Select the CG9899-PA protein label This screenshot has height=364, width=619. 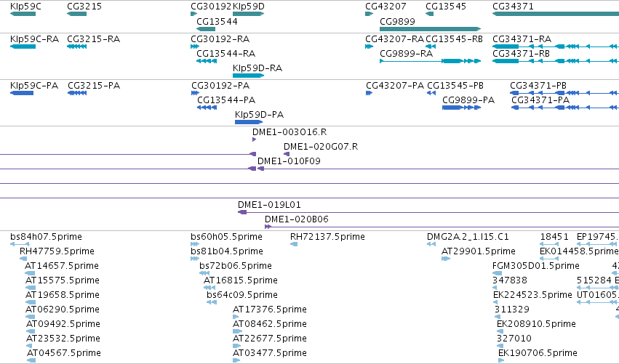pyautogui.click(x=468, y=100)
